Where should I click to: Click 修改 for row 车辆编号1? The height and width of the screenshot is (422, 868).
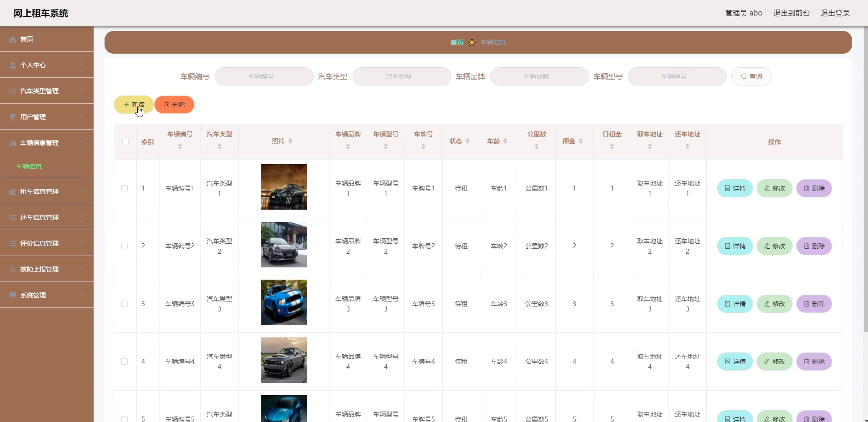point(774,188)
